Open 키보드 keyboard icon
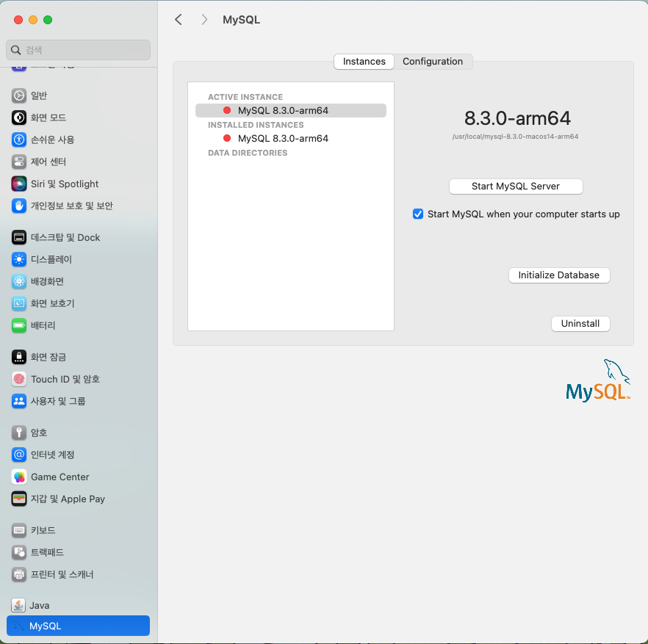This screenshot has width=648, height=644. [18, 530]
